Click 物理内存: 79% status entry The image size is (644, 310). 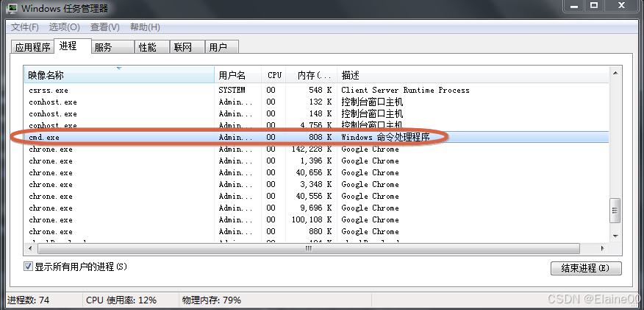[x=212, y=300]
